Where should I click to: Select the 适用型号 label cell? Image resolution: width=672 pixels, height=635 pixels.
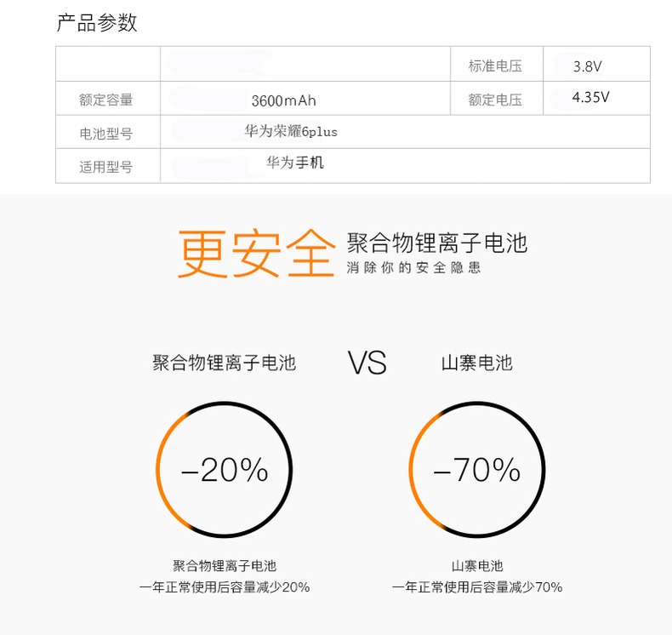tap(106, 167)
